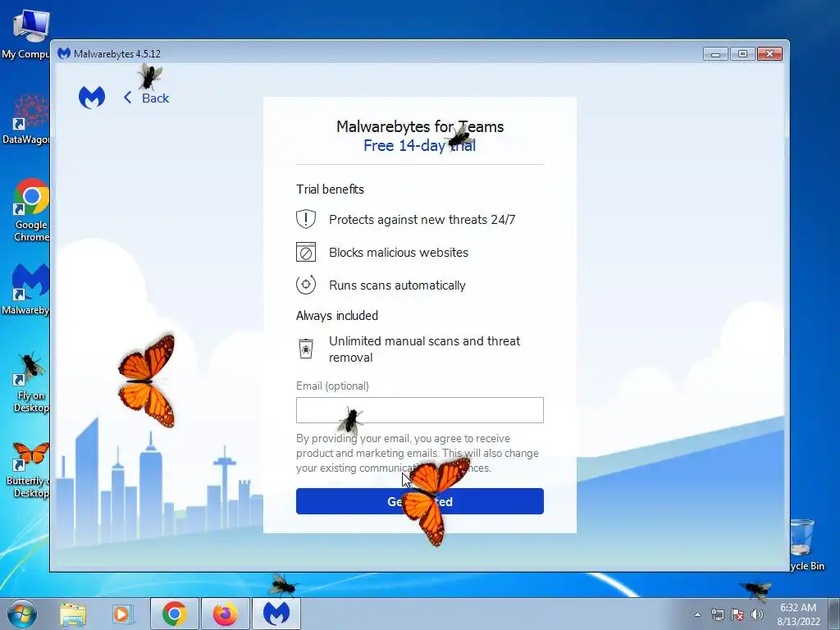Screen dimensions: 840x630
Task: Click the trash bug icon for threat removal
Action: tap(306, 348)
